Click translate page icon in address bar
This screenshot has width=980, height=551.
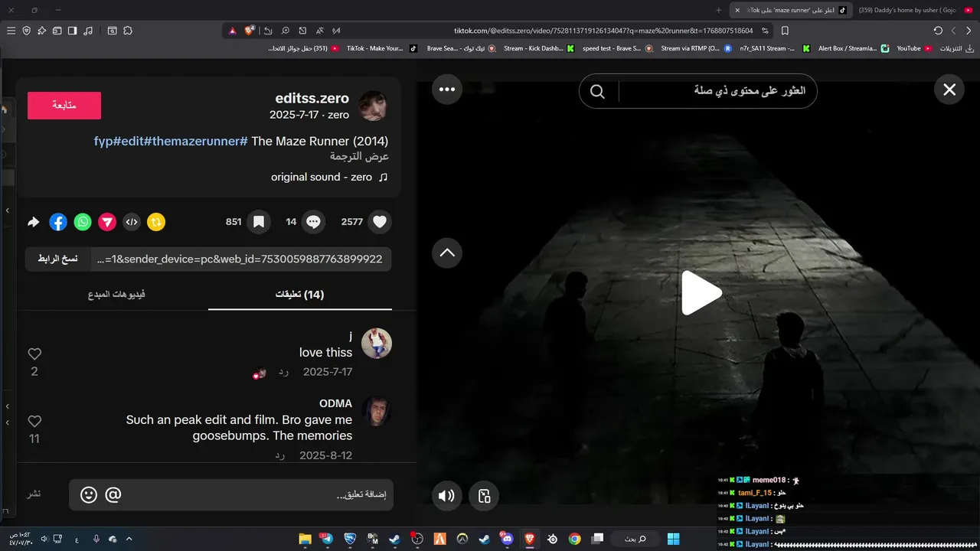point(319,31)
